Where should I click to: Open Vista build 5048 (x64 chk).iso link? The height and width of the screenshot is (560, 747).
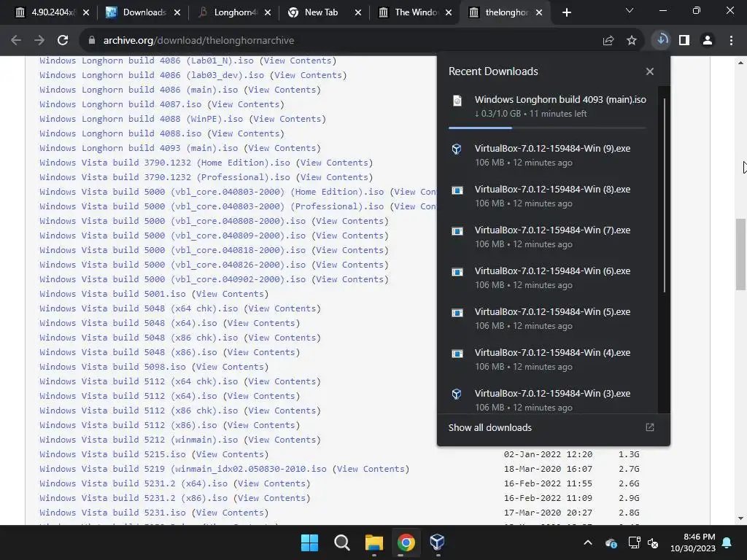tap(139, 308)
